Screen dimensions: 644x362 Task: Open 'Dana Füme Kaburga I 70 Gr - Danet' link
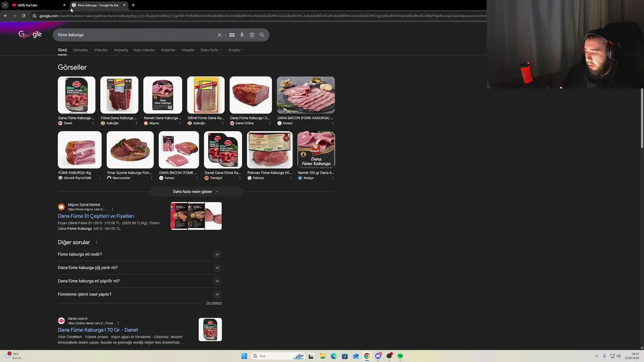[x=98, y=330]
